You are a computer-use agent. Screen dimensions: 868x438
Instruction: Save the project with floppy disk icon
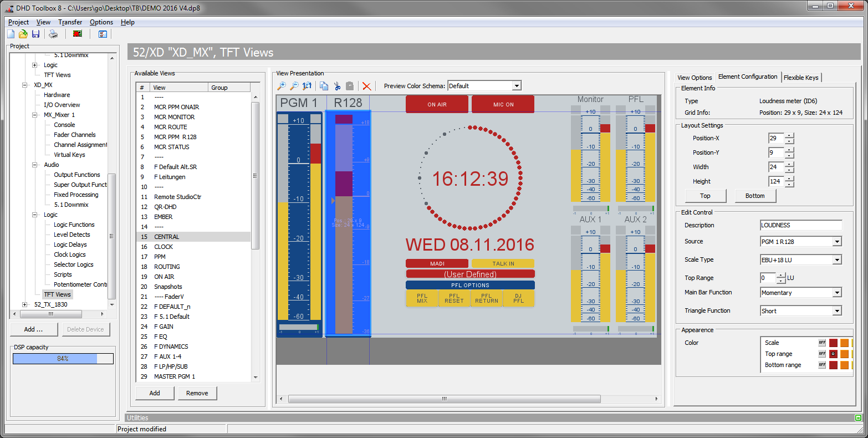pos(35,34)
